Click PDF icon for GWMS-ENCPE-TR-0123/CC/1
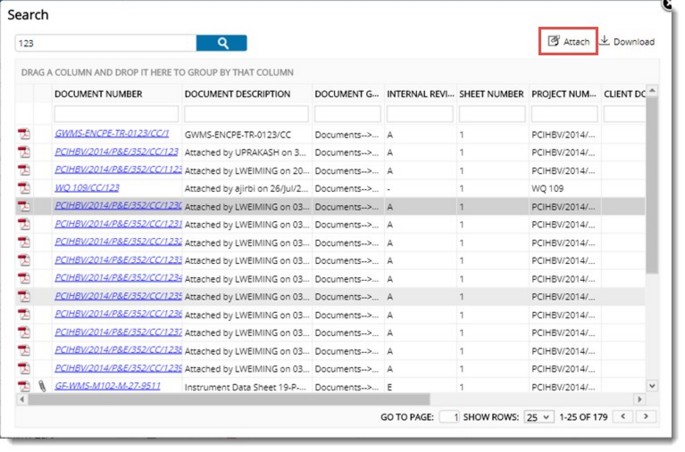 (x=24, y=133)
